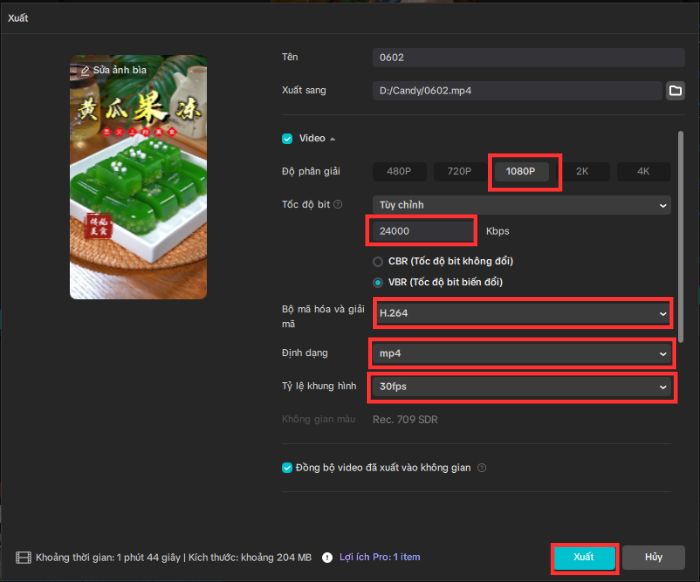Expand the H.264 codec dropdown
The image size is (700, 582).
521,314
